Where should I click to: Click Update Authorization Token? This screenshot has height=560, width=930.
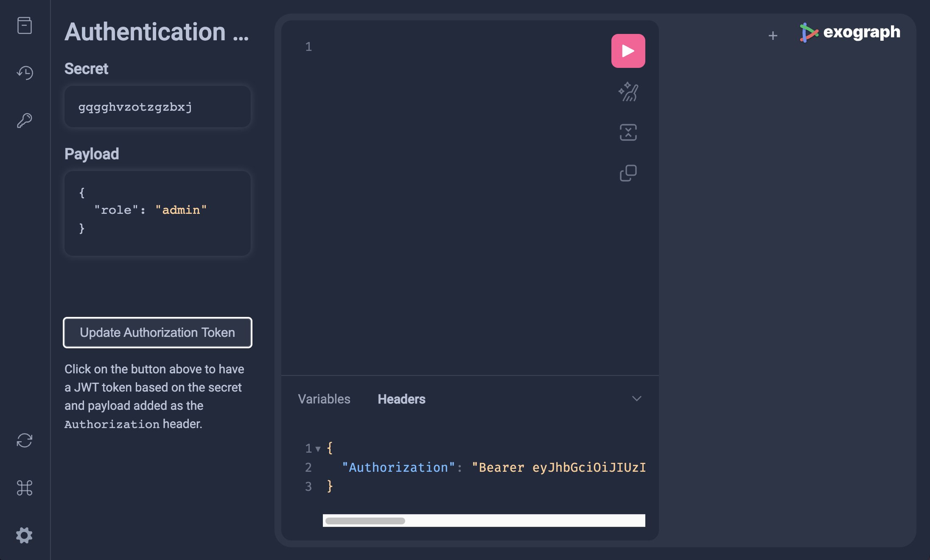(157, 333)
